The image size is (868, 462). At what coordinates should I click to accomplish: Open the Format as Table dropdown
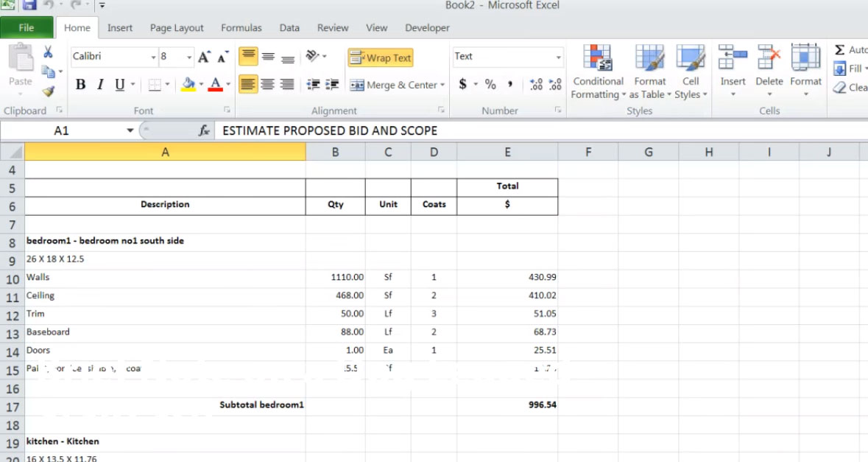pyautogui.click(x=650, y=72)
